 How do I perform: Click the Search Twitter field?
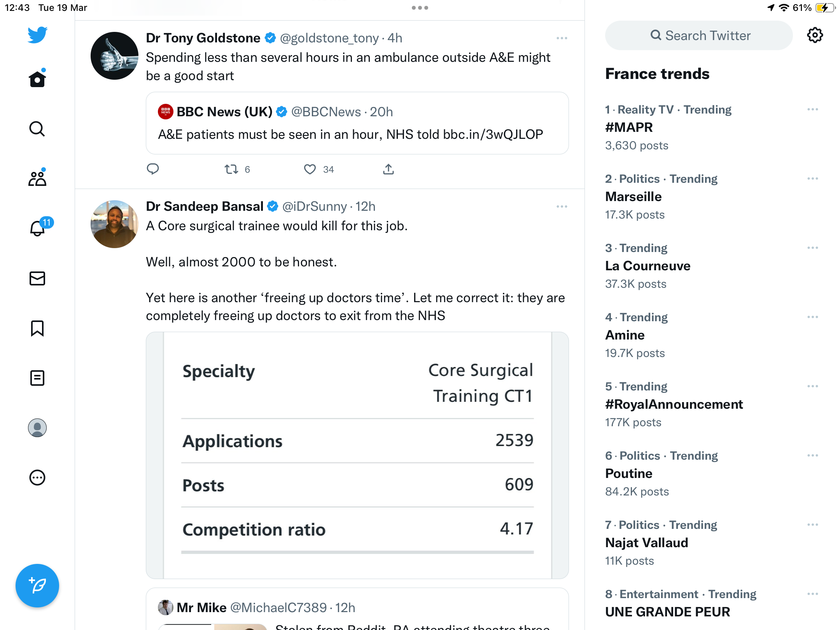pos(699,35)
